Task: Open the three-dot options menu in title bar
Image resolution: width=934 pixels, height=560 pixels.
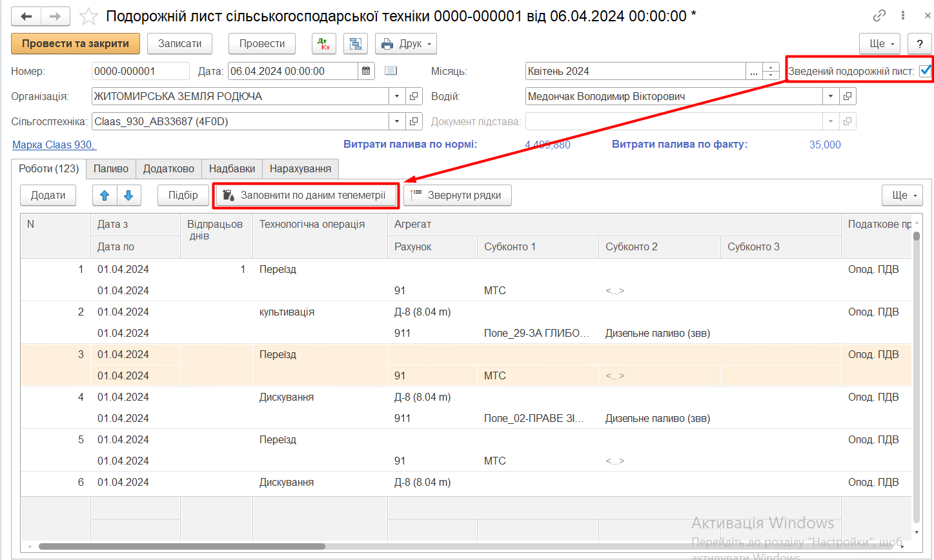Action: (903, 16)
